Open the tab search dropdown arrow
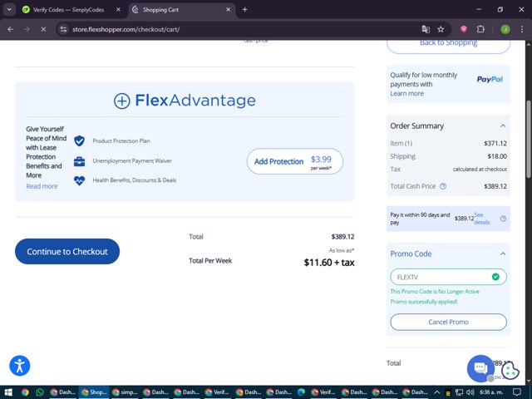 point(9,9)
